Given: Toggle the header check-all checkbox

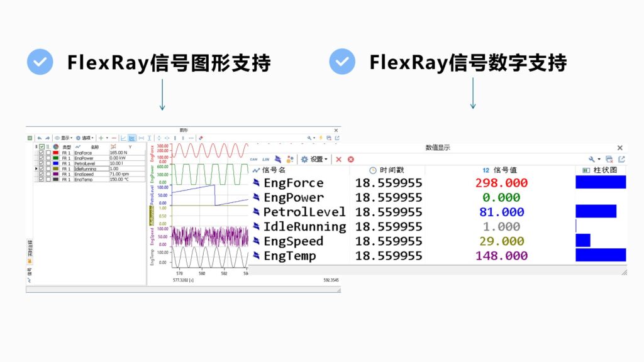Looking at the screenshot, I should point(42,146).
